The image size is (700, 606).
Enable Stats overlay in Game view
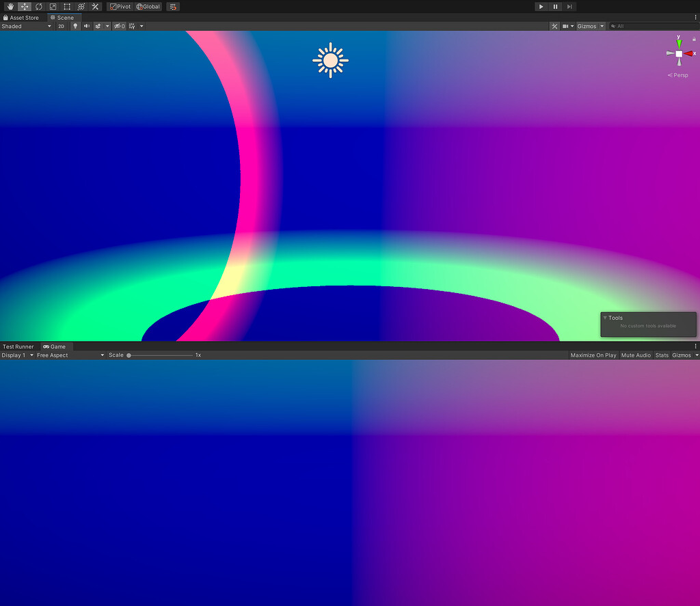tap(662, 355)
